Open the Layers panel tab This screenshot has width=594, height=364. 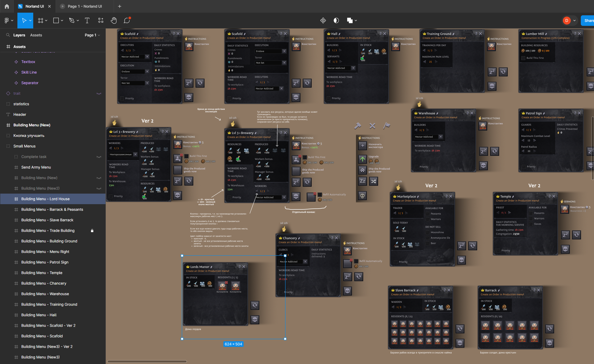click(x=19, y=35)
